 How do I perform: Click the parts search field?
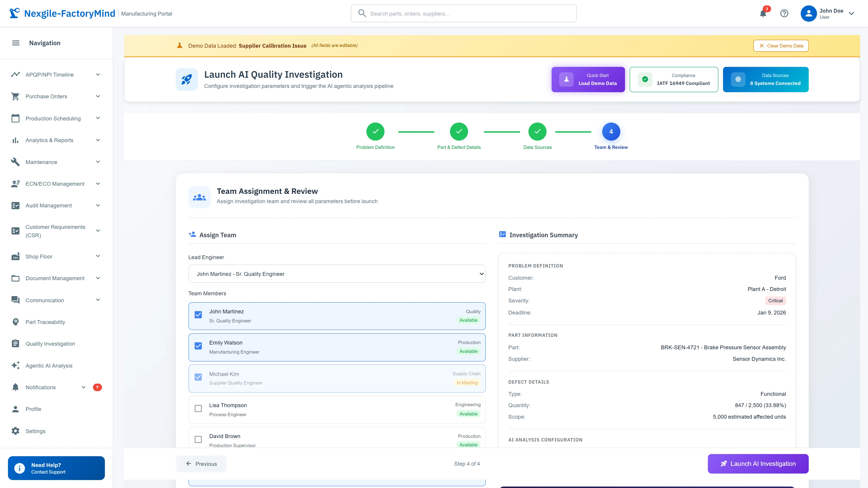[464, 14]
